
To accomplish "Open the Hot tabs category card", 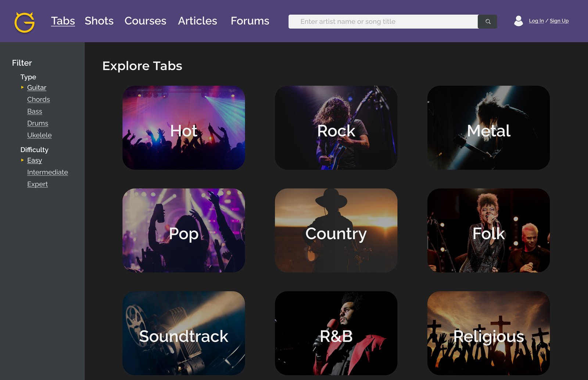I will [x=184, y=128].
